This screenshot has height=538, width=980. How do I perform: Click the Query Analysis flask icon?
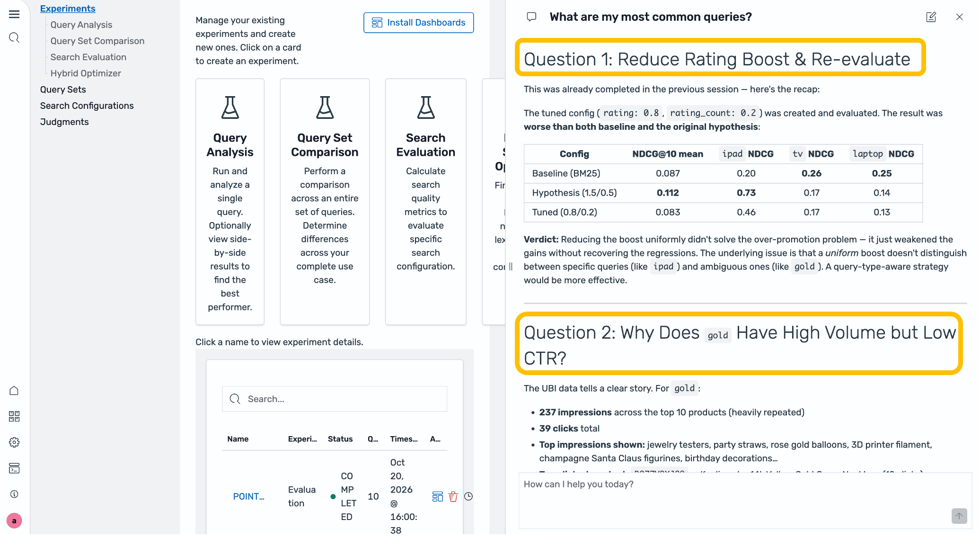[230, 108]
